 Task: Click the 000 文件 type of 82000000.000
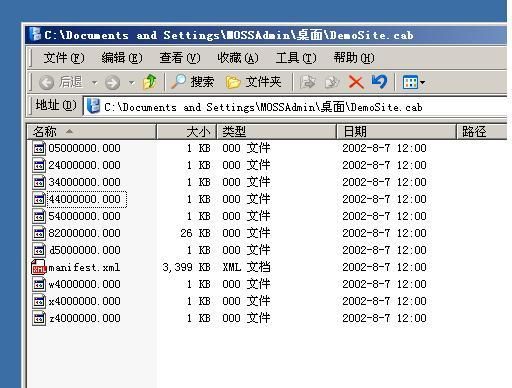(x=246, y=233)
